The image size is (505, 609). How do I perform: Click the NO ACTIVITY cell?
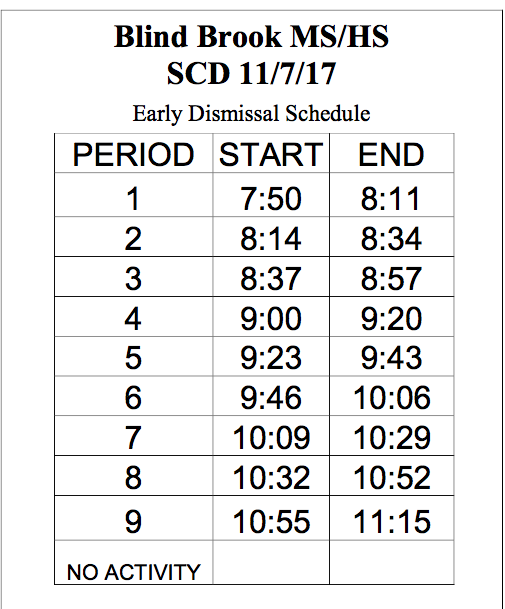[x=134, y=562]
